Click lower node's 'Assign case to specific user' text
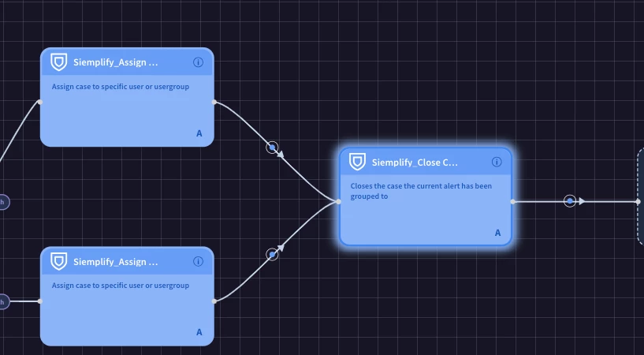This screenshot has width=644, height=355. coord(121,286)
